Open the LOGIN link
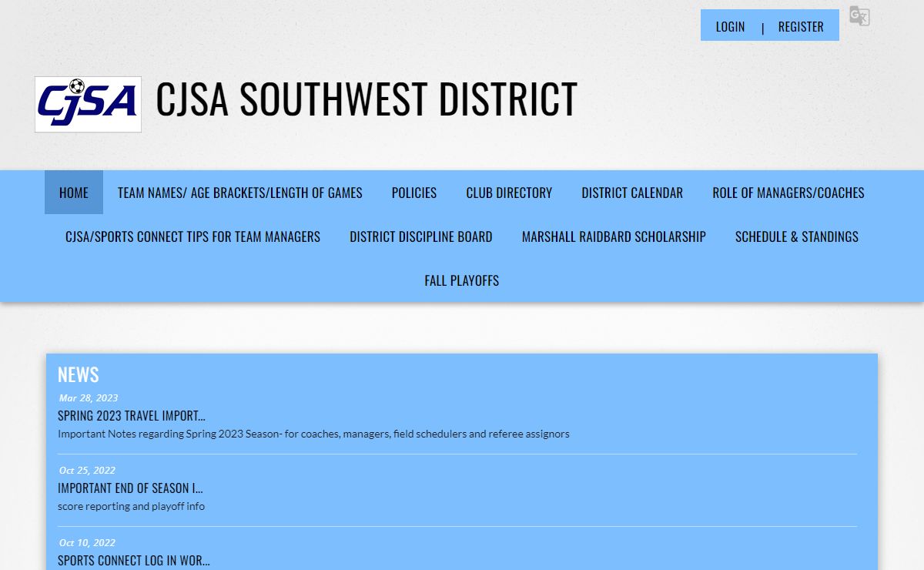 coord(730,26)
